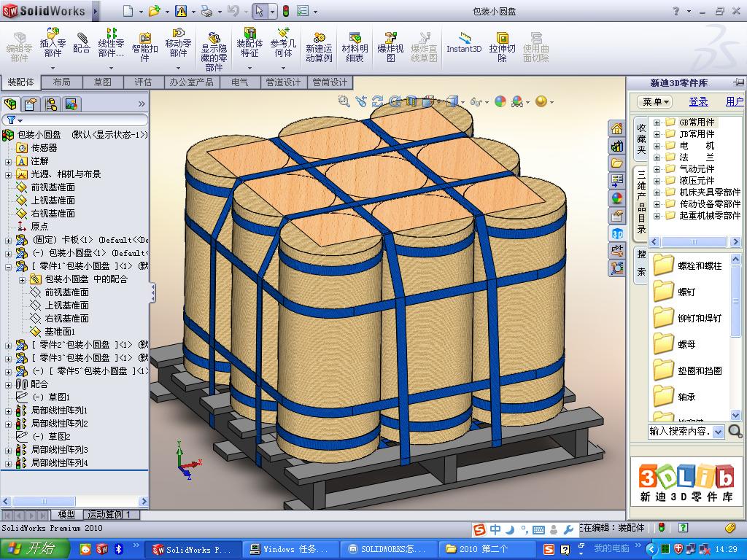
Task: Open the 2010 第二个 folder taskbar button
Action: [x=486, y=549]
